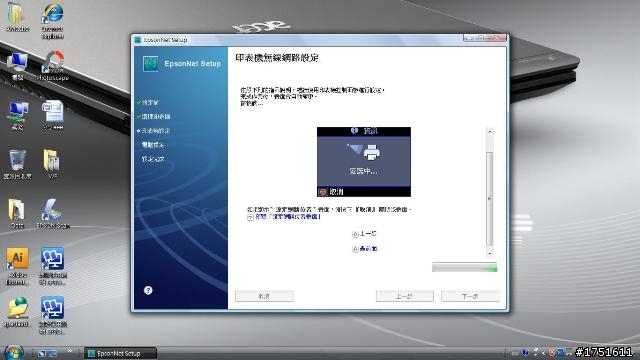Click the blue help icon in the system tray

click(525, 352)
